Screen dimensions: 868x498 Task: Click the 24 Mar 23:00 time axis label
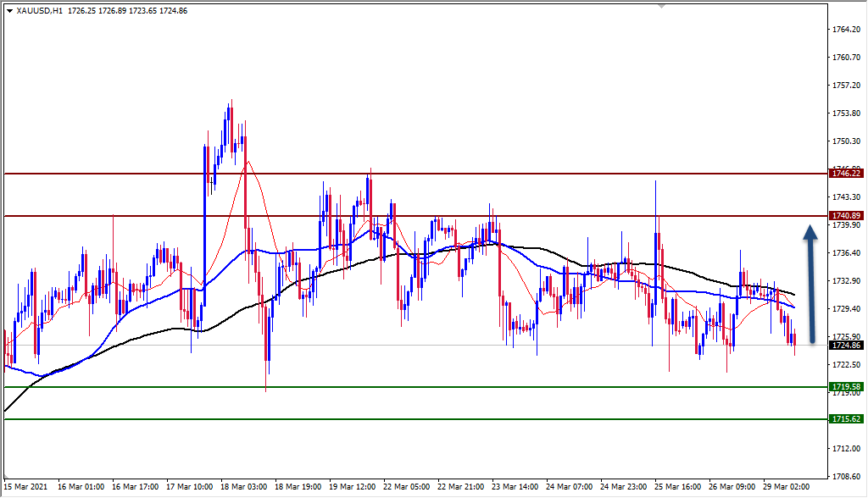(623, 487)
